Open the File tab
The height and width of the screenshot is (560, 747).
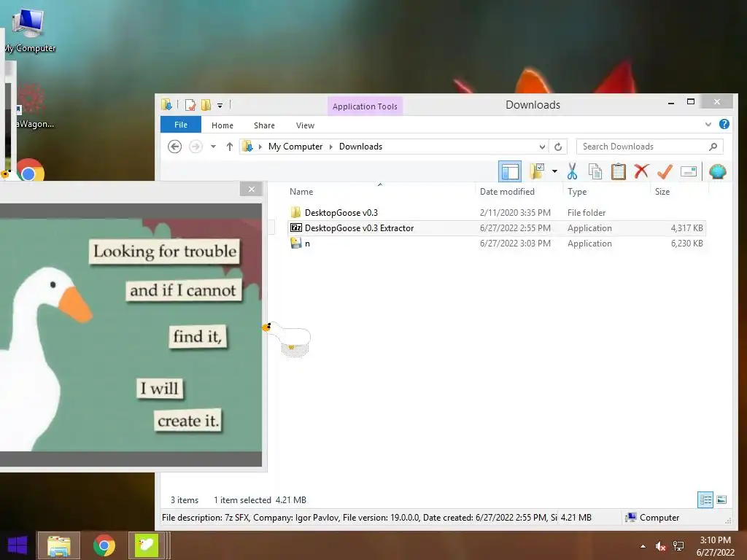[181, 125]
